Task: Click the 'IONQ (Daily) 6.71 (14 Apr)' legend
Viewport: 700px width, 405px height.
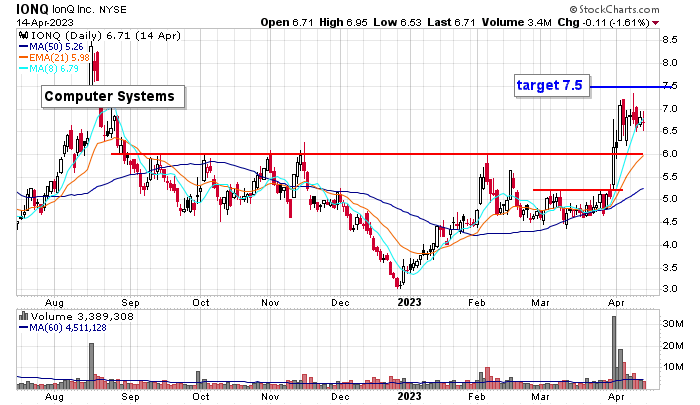Action: pos(106,35)
